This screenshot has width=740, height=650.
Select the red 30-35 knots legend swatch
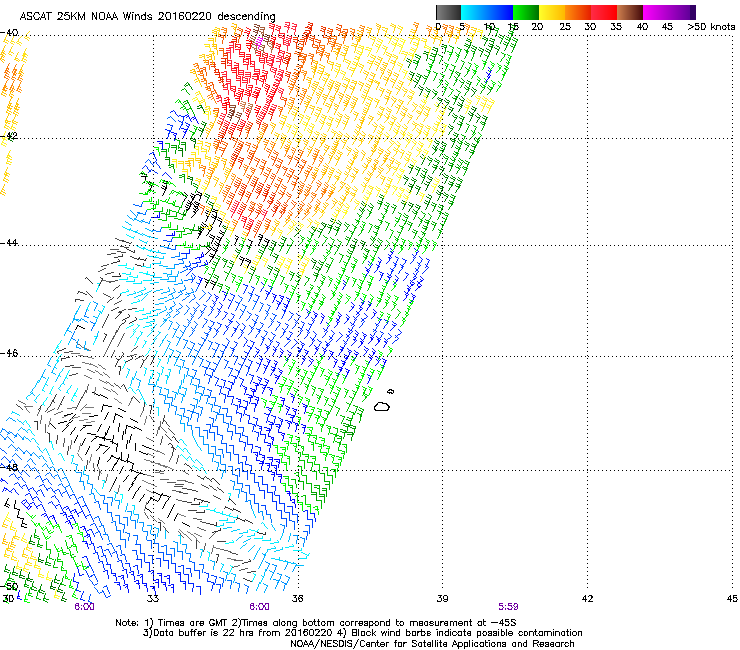point(604,12)
